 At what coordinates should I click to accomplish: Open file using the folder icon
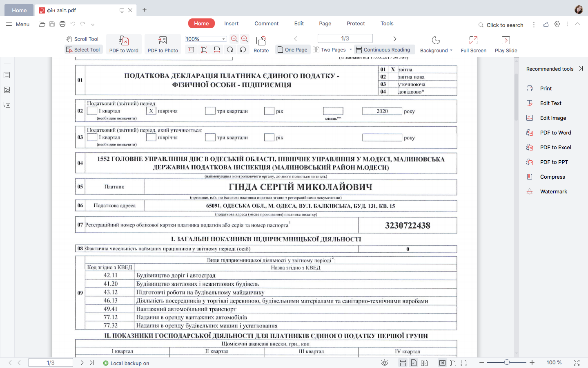click(42, 24)
